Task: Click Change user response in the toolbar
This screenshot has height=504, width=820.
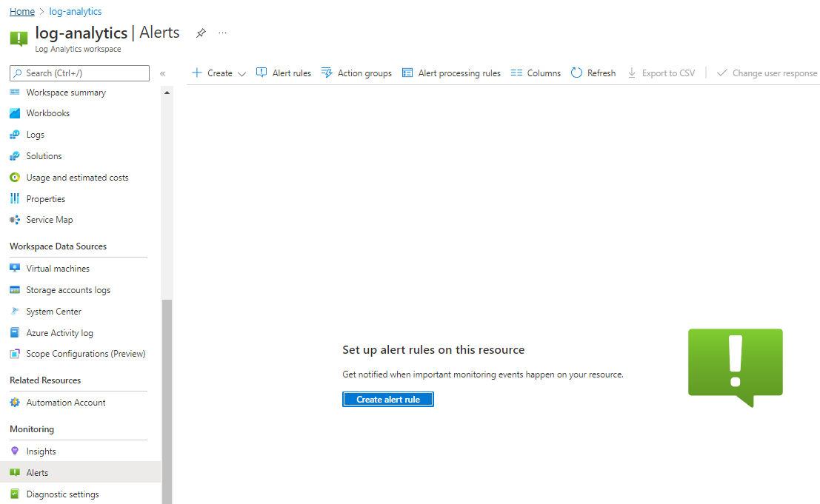Action: click(x=767, y=73)
